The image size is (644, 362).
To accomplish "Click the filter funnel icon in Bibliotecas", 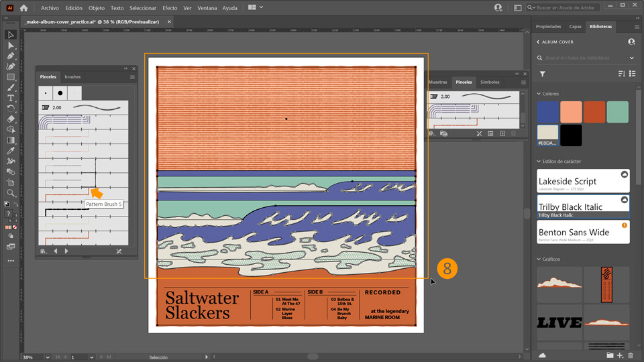I will click(x=542, y=74).
